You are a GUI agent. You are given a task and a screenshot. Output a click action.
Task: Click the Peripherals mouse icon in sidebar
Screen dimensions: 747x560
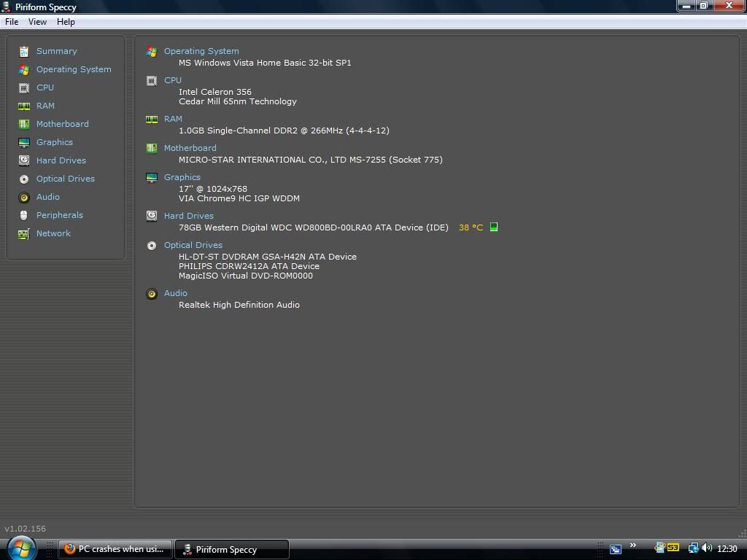click(24, 215)
